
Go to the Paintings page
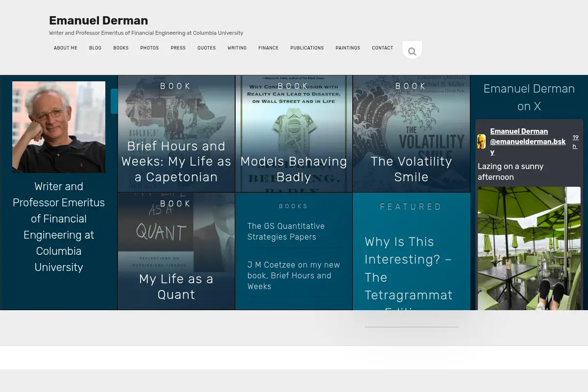tap(348, 48)
